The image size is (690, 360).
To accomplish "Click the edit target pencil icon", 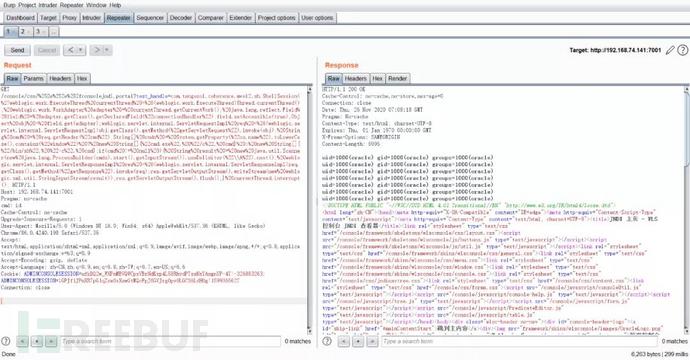I will pyautogui.click(x=670, y=50).
